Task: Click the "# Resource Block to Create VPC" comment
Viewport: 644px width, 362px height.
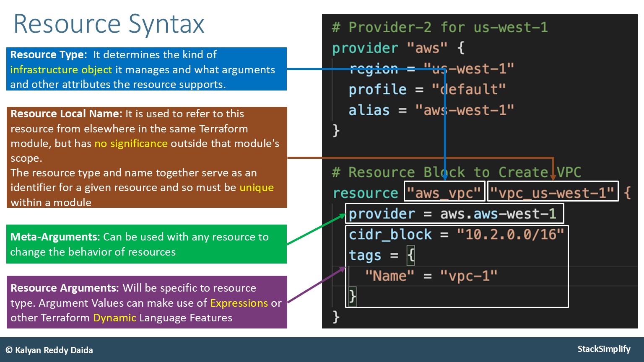Action: 456,172
